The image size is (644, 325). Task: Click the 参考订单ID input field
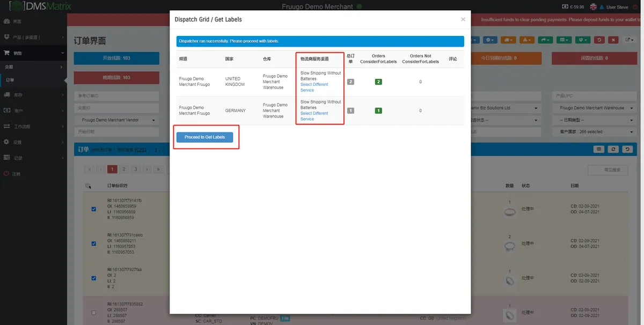pyautogui.click(x=116, y=96)
